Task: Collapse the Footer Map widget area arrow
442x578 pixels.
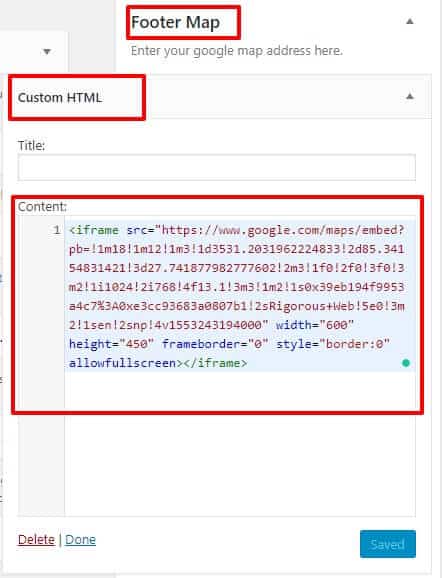Action: click(410, 22)
